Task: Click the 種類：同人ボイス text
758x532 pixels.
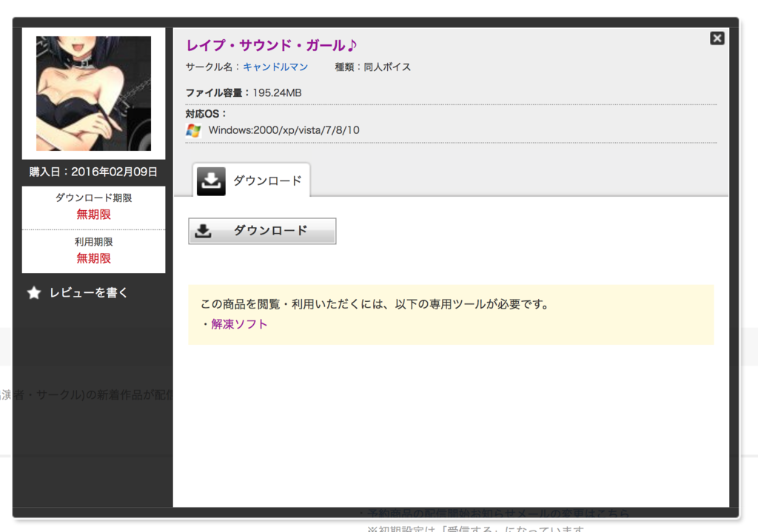Action: (373, 67)
